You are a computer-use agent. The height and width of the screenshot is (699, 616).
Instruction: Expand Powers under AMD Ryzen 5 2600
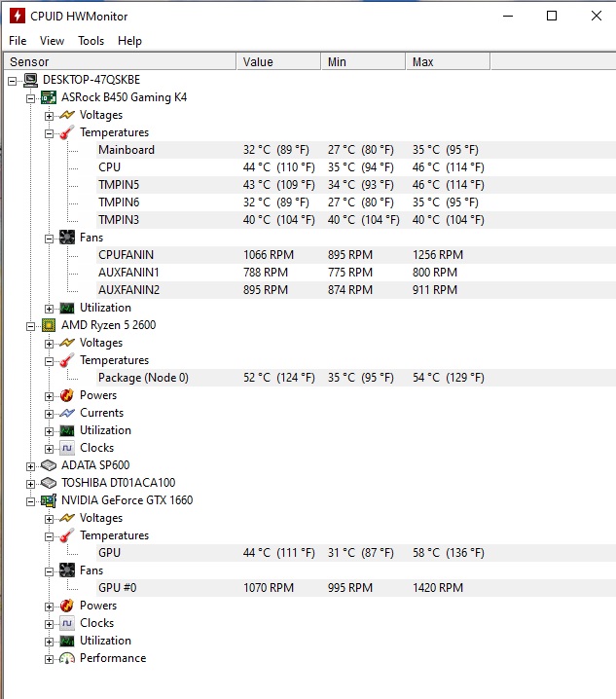click(49, 395)
